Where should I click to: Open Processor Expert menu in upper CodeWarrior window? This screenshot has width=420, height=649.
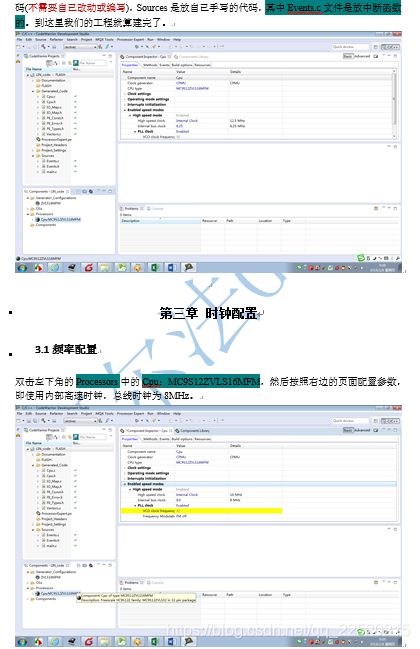coord(130,40)
